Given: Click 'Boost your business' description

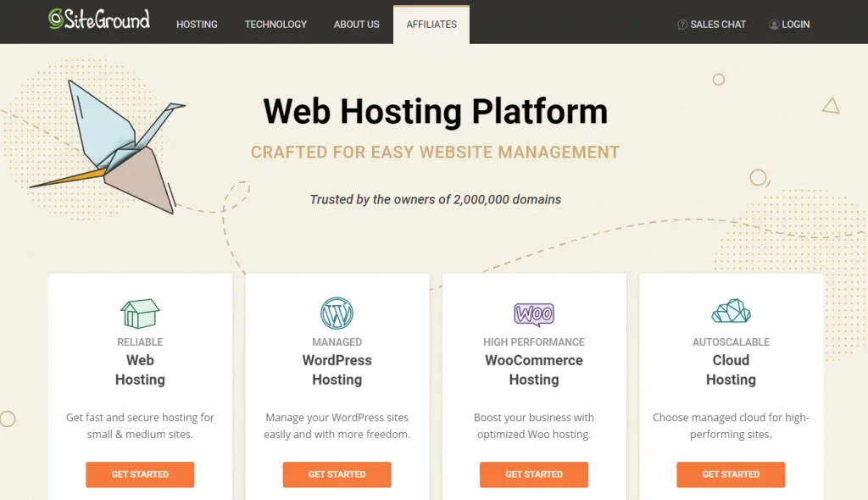Looking at the screenshot, I should point(534,425).
